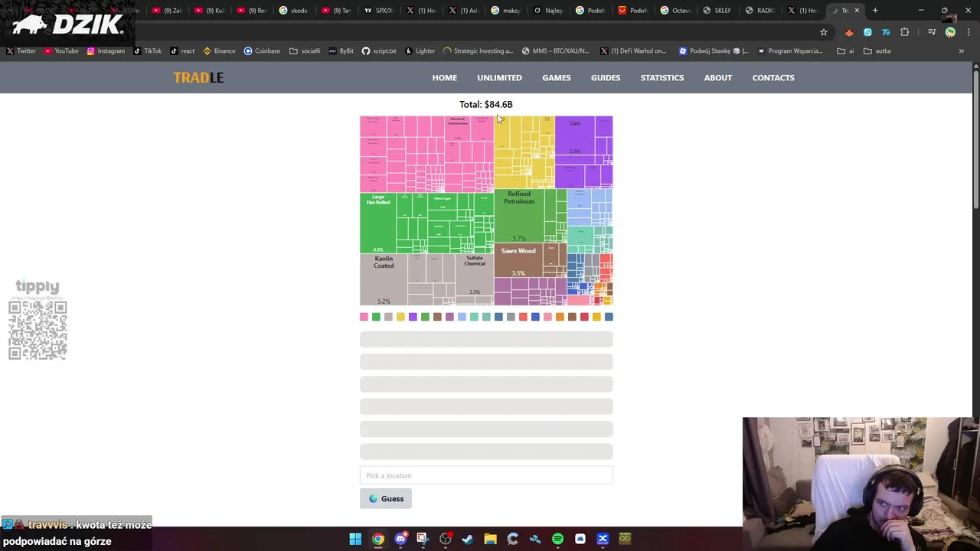The height and width of the screenshot is (551, 980).
Task: Open the Twitter bookmark
Action: [21, 51]
